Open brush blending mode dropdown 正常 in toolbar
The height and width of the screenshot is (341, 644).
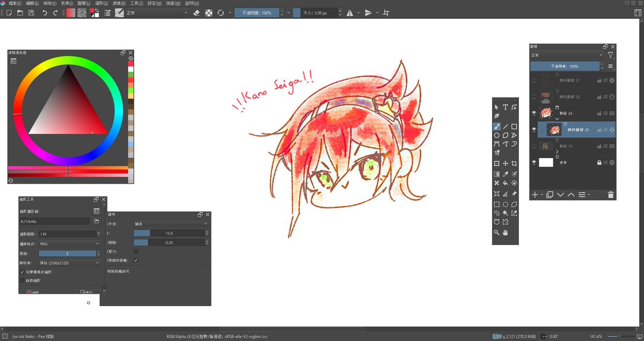coord(157,12)
